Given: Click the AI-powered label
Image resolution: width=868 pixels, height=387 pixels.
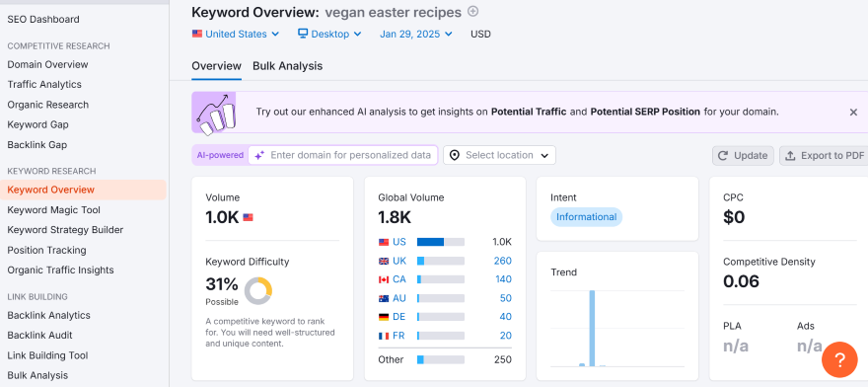Looking at the screenshot, I should point(220,156).
